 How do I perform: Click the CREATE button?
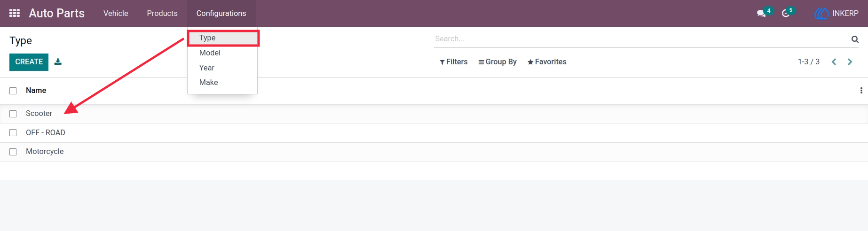(29, 62)
